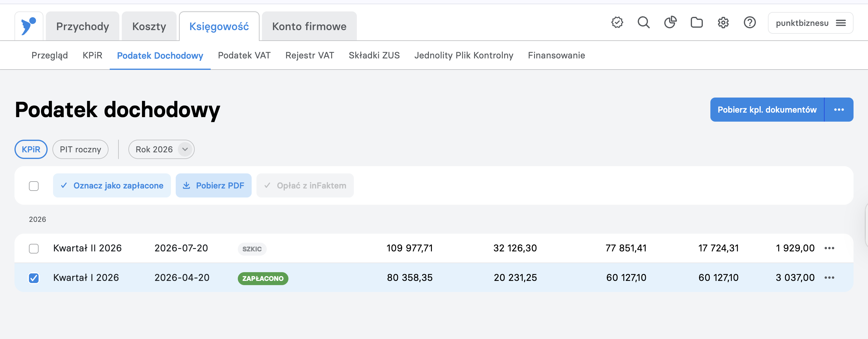Open the folder documents icon

(x=697, y=23)
